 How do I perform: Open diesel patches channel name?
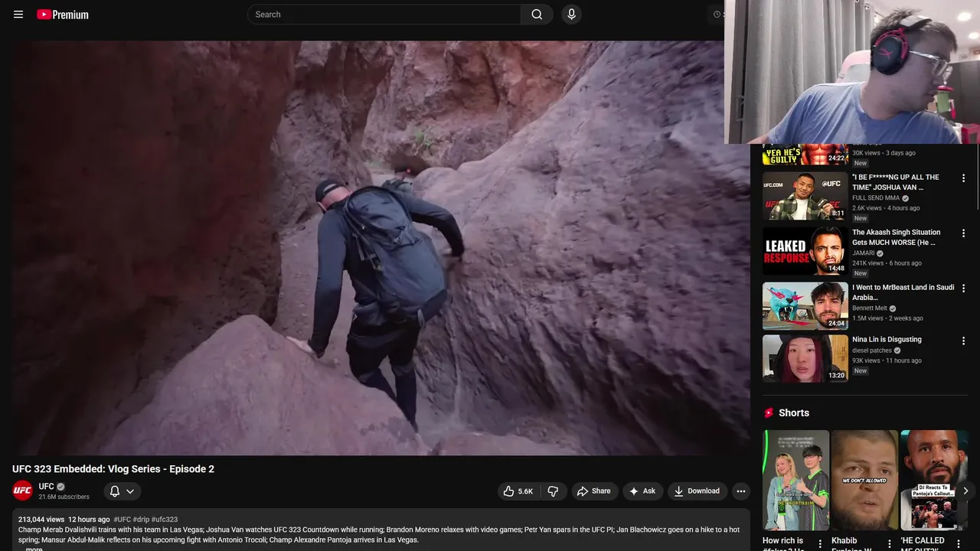coord(872,350)
